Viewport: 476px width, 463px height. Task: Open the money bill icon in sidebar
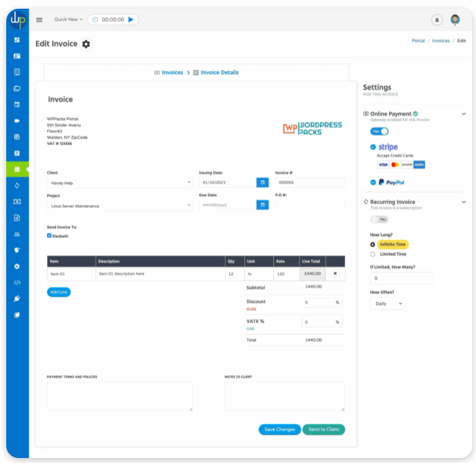click(x=17, y=201)
